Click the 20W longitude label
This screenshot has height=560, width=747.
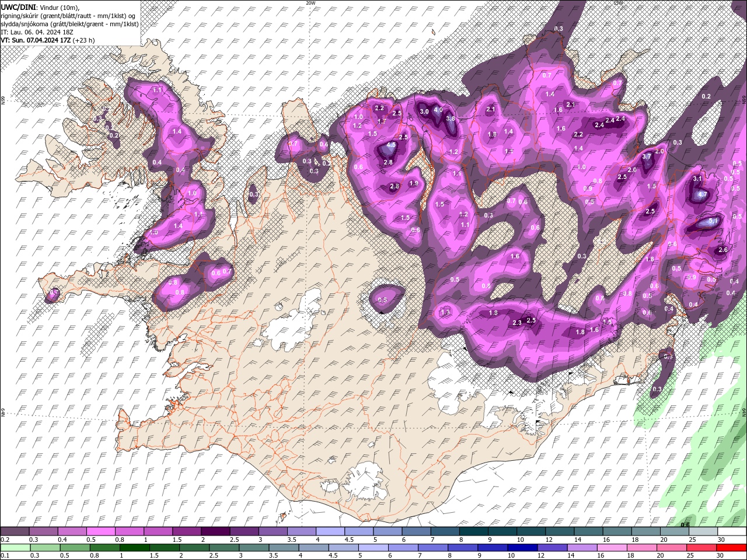[x=310, y=2]
